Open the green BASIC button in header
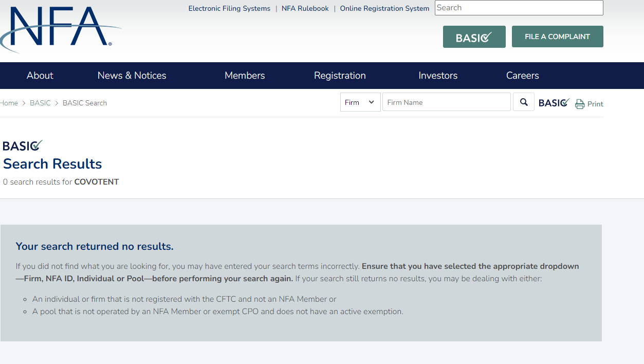This screenshot has height=364, width=644. pos(474,37)
